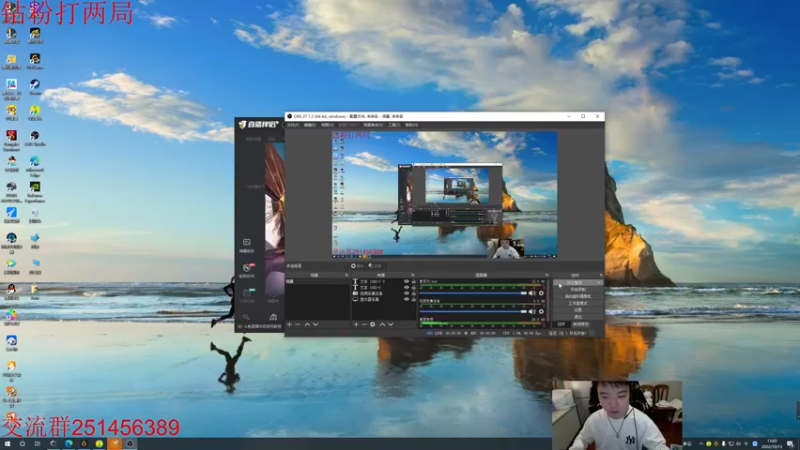
Task: Hide the second 文本 (GDI+) source
Action: tap(406, 287)
